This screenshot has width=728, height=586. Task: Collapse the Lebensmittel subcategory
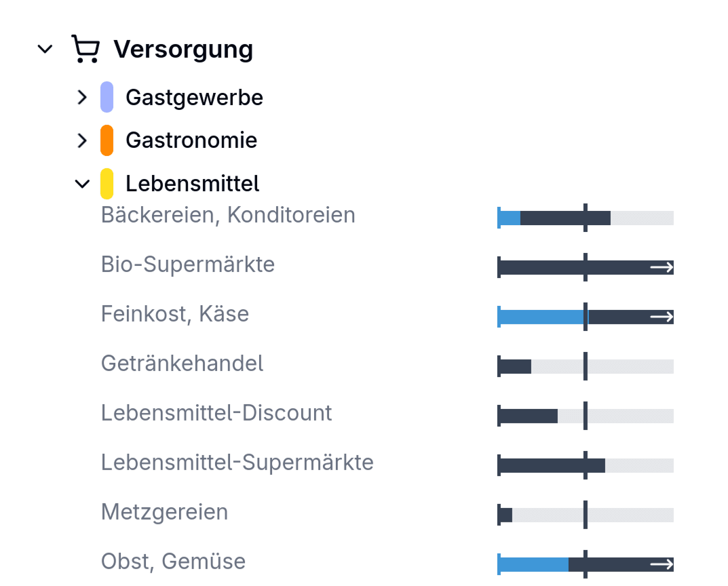(x=81, y=183)
